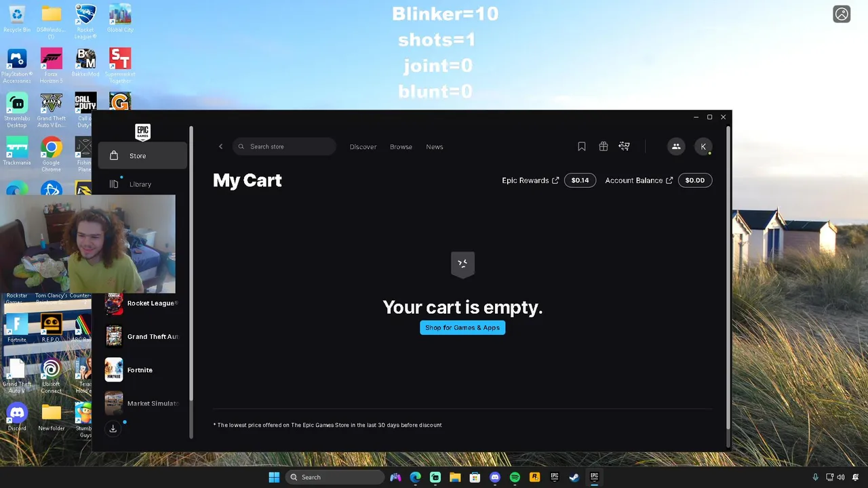
Task: Click the microphone icon in system tray
Action: [815, 477]
